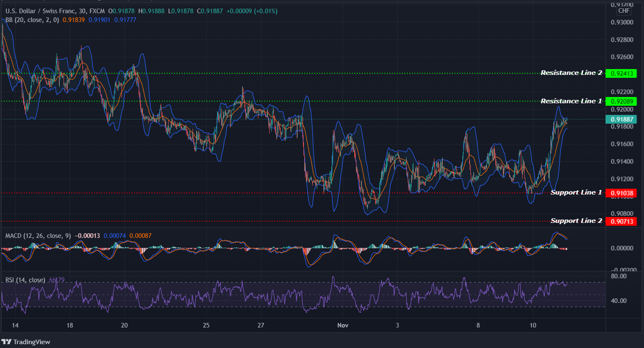Screen dimensions: 644x348
Task: Click the open value O0.91878
Action: pos(121,11)
